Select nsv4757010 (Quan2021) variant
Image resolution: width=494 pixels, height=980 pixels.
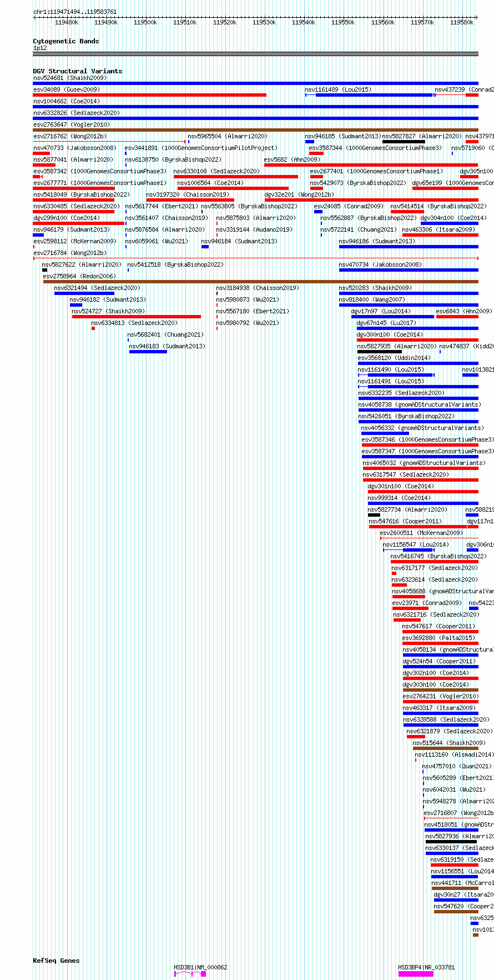tap(457, 766)
